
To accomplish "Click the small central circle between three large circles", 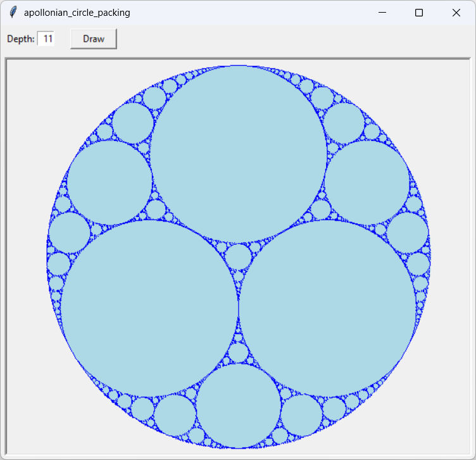I will click(x=238, y=257).
